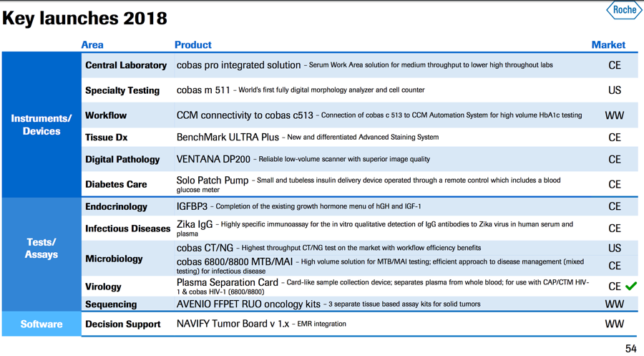Click US market value for cobas CT/NG
The height and width of the screenshot is (356, 644).
pos(615,249)
